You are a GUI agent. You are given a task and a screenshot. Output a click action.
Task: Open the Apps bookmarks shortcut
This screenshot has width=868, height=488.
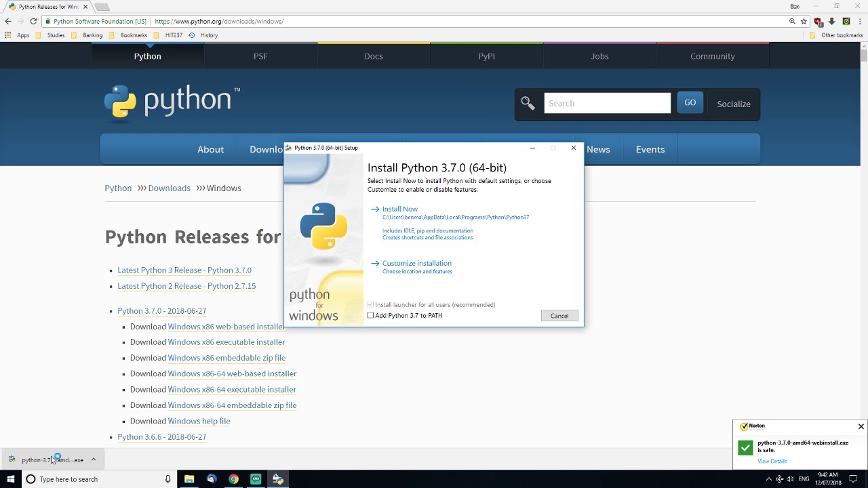18,35
